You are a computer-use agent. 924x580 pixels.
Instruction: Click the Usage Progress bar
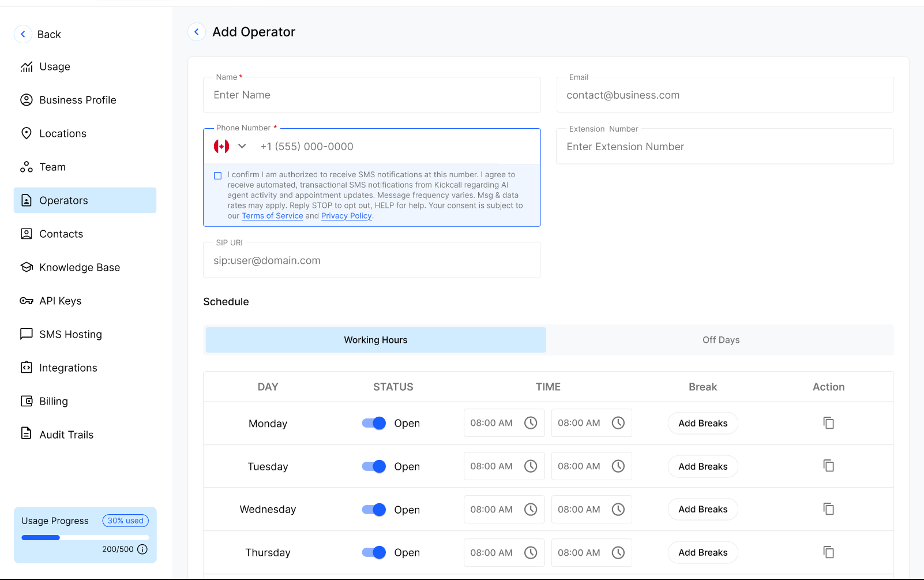point(85,537)
